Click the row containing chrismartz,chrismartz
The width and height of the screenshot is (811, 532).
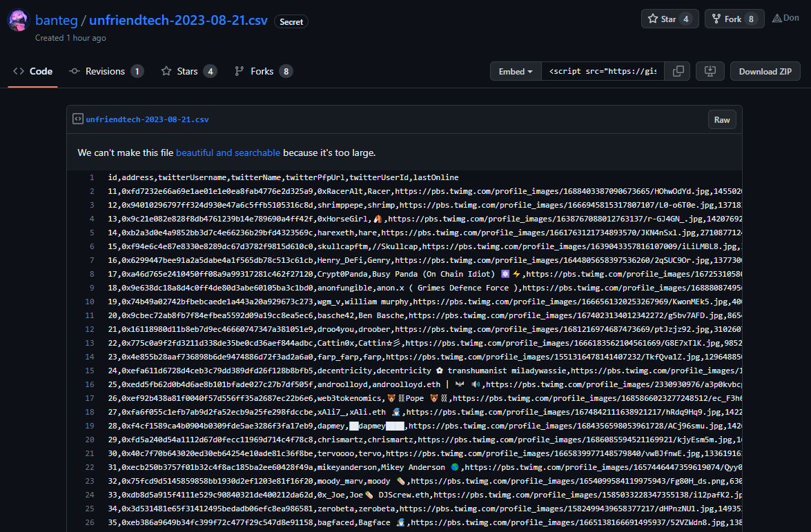coord(424,440)
